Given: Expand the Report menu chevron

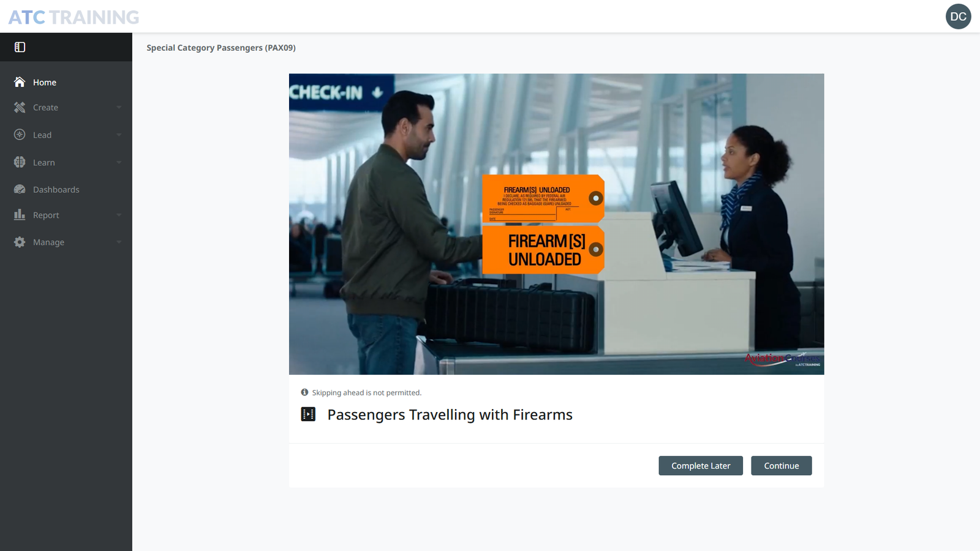Looking at the screenshot, I should click(x=119, y=215).
